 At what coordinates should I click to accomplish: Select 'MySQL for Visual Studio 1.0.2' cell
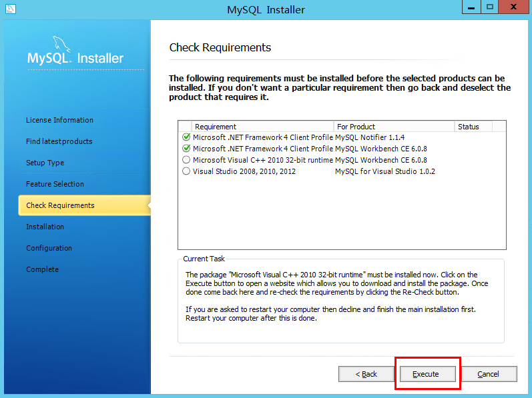[x=385, y=171]
